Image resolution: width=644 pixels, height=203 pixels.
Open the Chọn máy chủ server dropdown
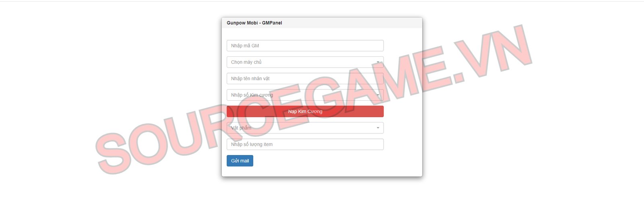[305, 62]
